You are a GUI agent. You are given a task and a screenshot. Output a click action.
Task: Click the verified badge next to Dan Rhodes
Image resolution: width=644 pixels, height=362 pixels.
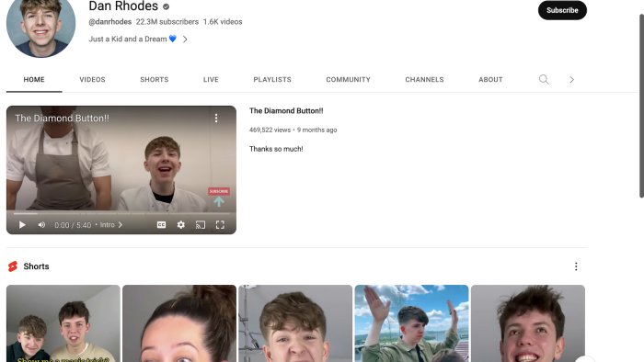pyautogui.click(x=166, y=6)
